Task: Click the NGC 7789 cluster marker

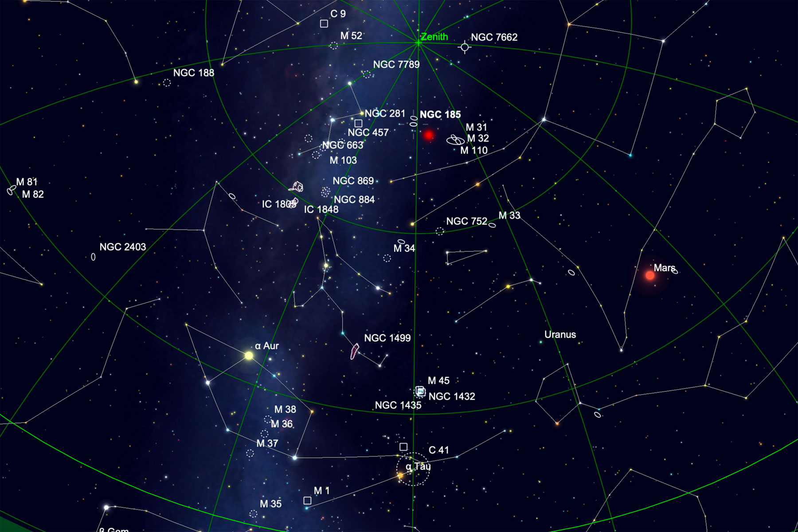Action: point(367,74)
